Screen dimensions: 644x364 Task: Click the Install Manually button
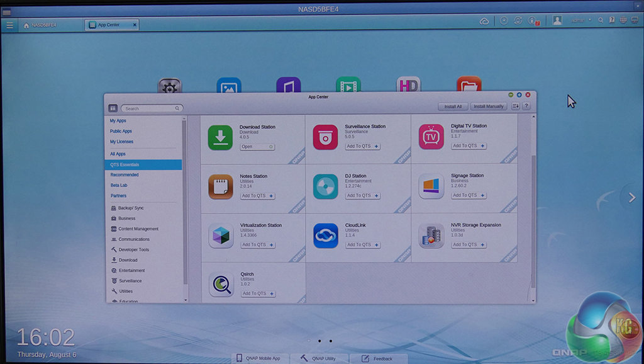click(x=488, y=106)
